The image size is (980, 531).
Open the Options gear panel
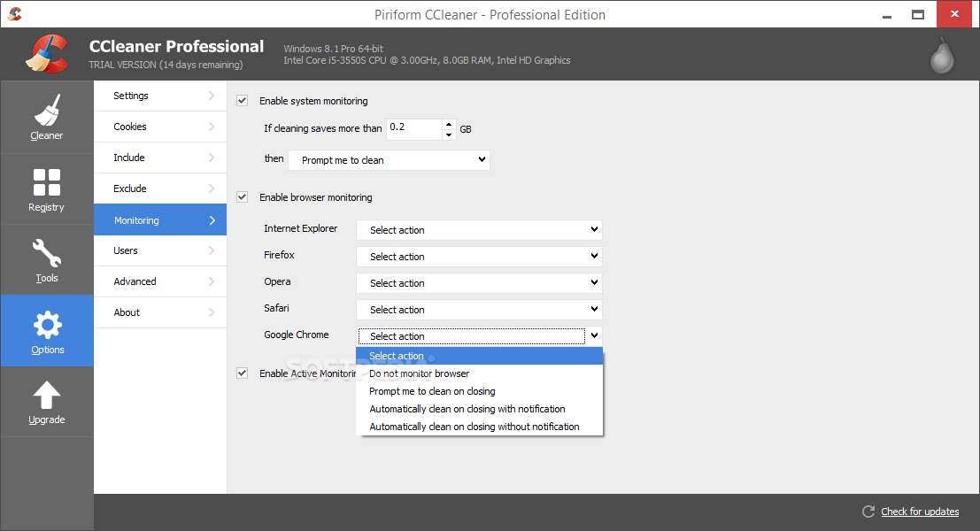pos(47,331)
